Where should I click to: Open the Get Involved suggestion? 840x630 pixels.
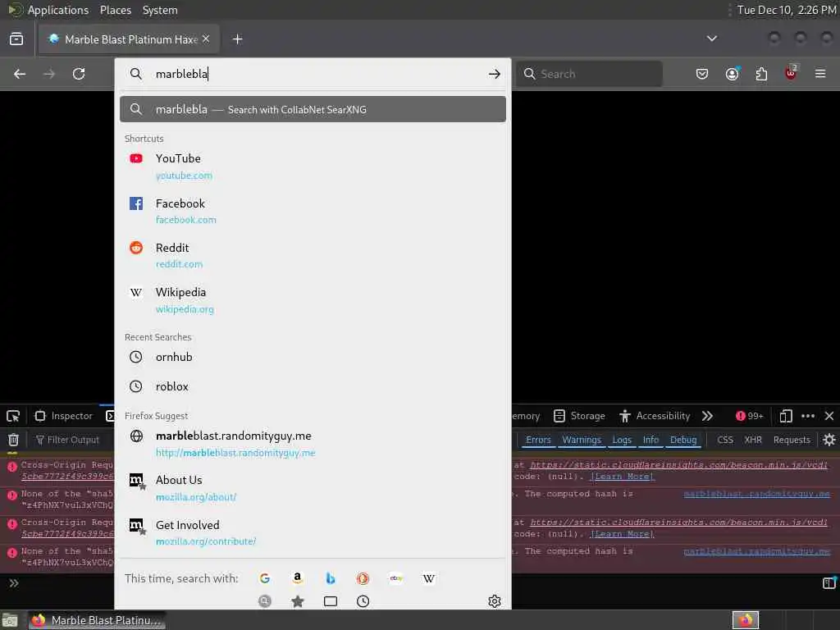313,532
